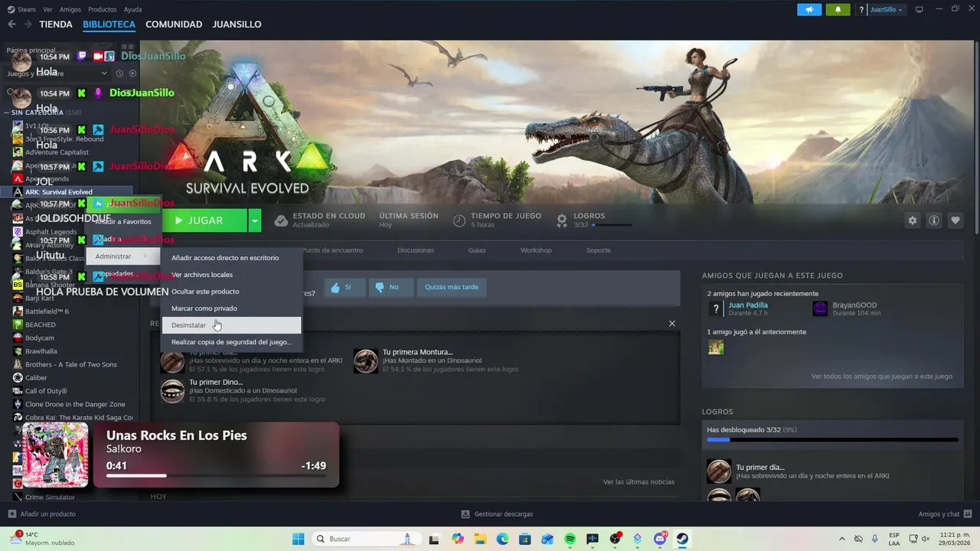The image size is (980, 551).
Task: Open Amigos y chat icon
Action: point(968,514)
